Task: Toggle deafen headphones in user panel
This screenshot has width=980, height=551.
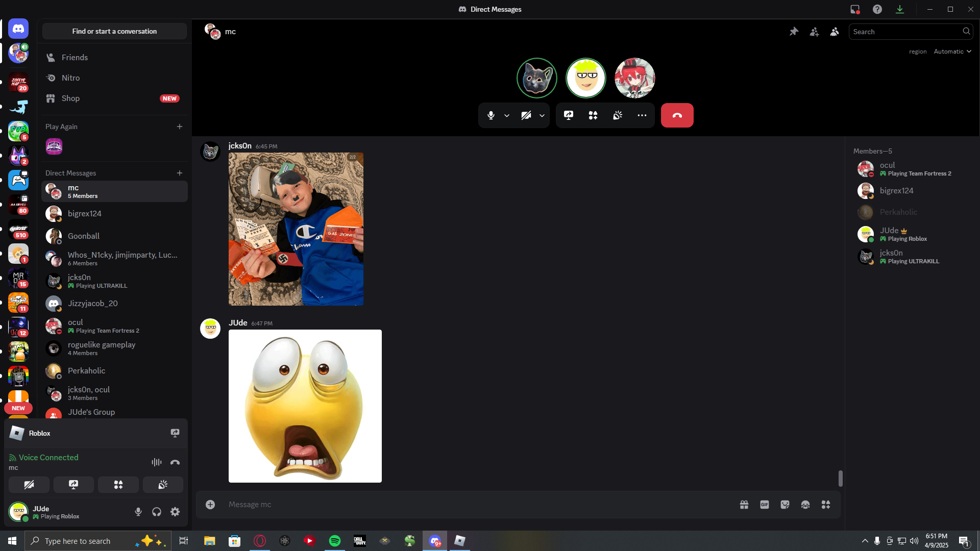Action: tap(157, 512)
